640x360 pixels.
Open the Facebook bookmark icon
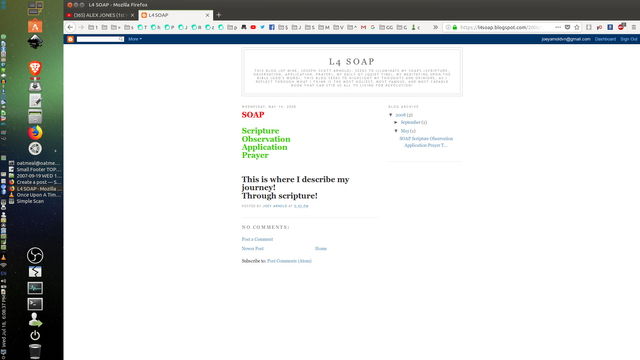click(x=272, y=27)
